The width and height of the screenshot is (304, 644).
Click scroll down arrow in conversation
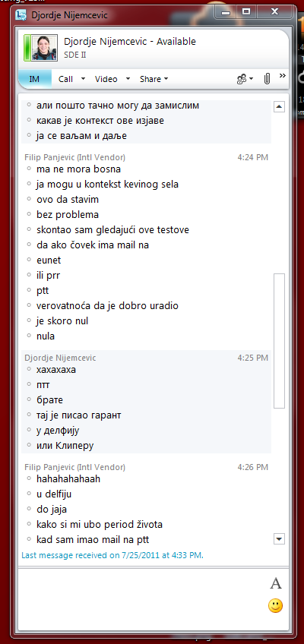pos(280,538)
